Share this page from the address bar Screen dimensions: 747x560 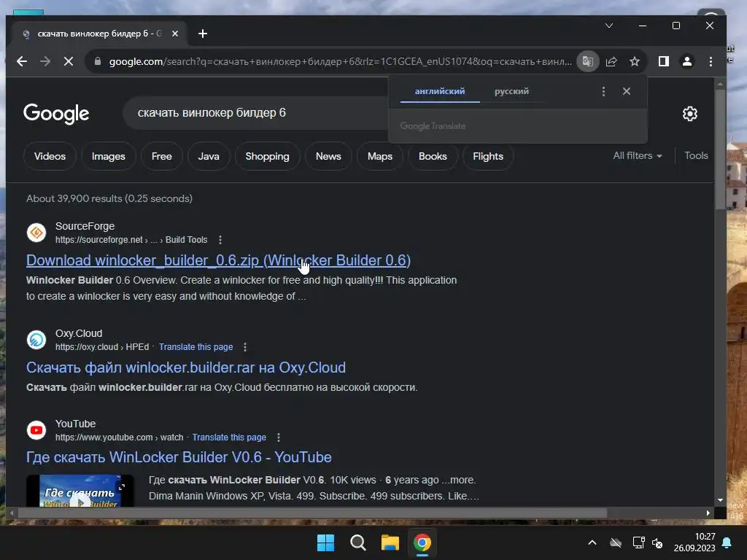pyautogui.click(x=611, y=61)
